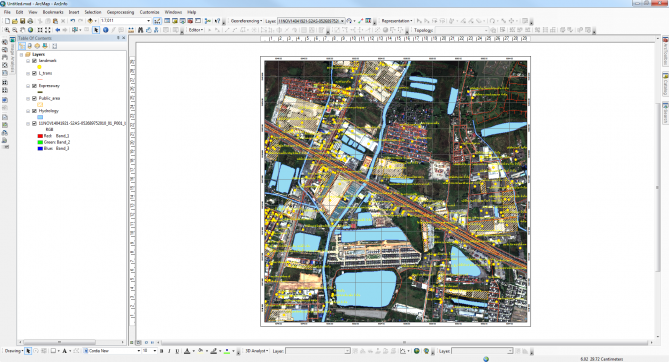
Task: Print the map
Action: pos(30,21)
